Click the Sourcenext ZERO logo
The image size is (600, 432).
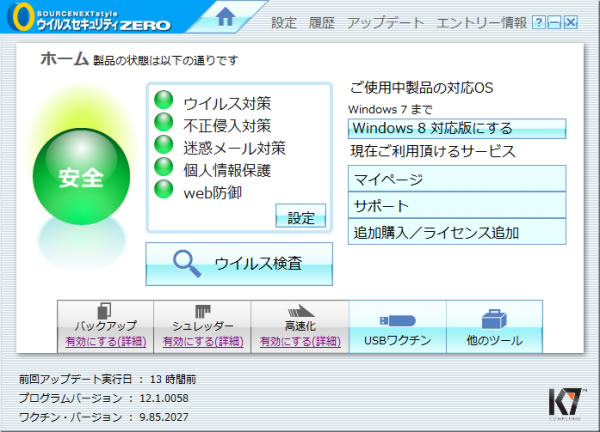tap(90, 18)
